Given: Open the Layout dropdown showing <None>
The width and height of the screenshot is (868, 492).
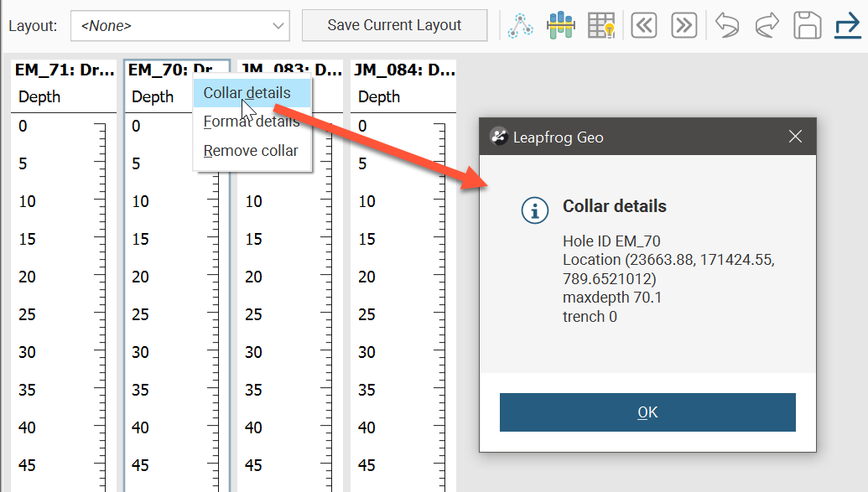Looking at the screenshot, I should point(180,26).
